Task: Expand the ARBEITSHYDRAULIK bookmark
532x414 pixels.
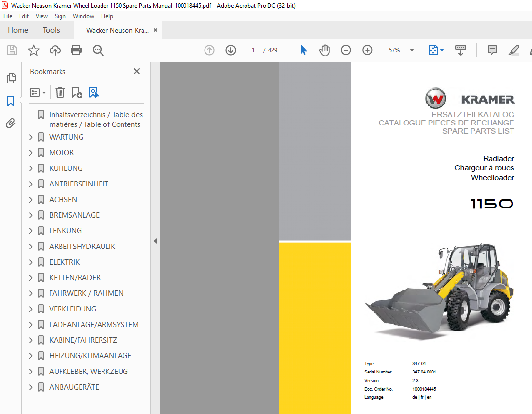Action: point(31,247)
